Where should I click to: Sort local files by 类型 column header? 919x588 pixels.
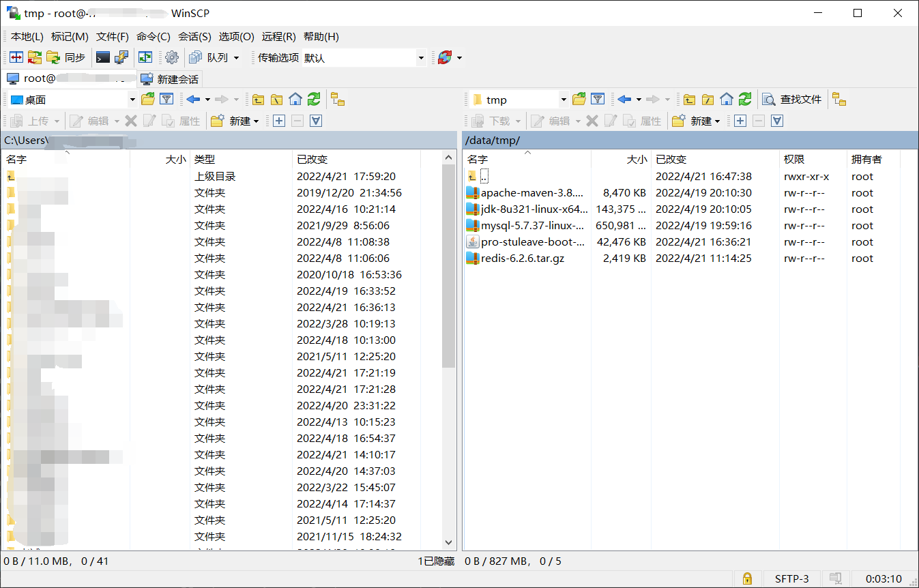tap(241, 159)
